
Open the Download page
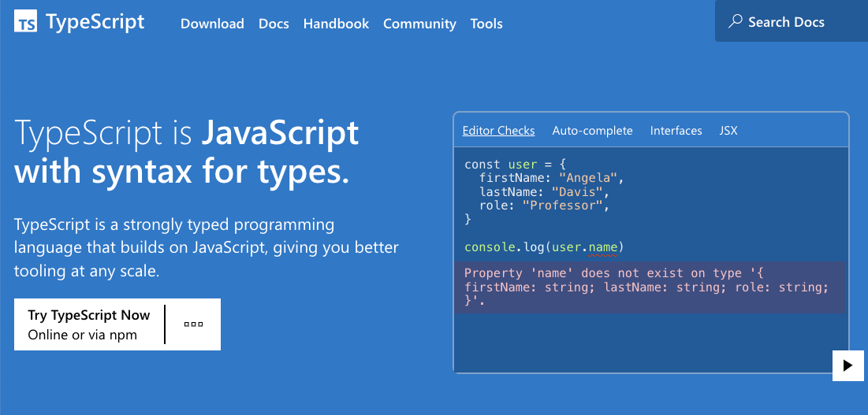pos(212,24)
